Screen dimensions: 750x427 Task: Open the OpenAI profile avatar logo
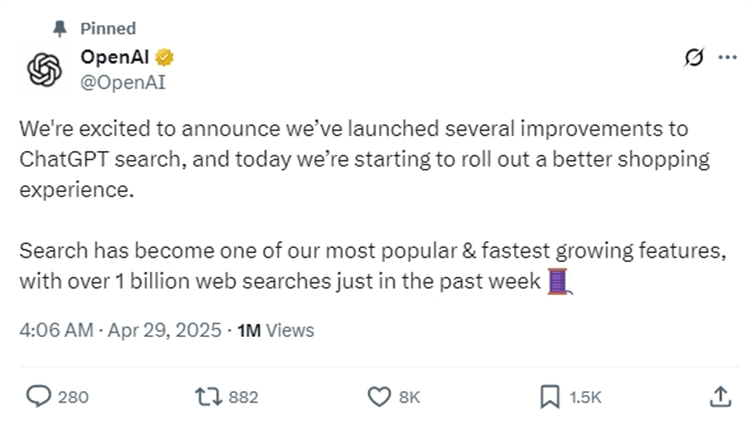point(43,70)
